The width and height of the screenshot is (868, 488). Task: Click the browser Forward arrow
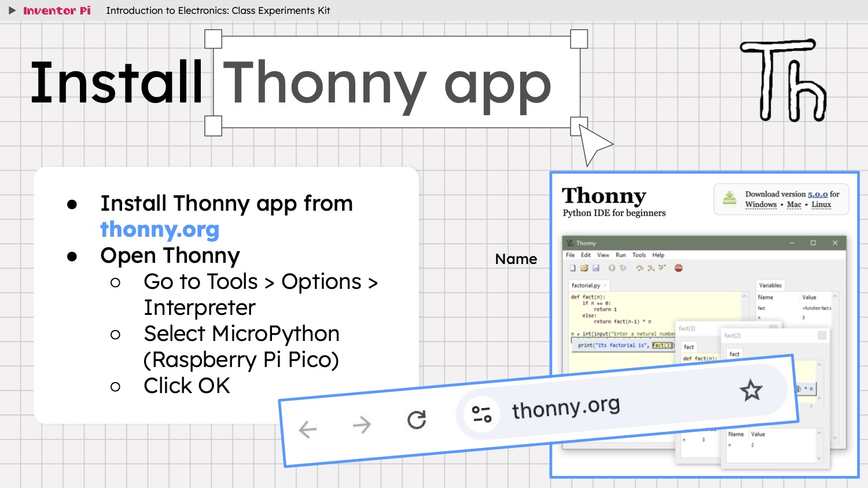[362, 425]
